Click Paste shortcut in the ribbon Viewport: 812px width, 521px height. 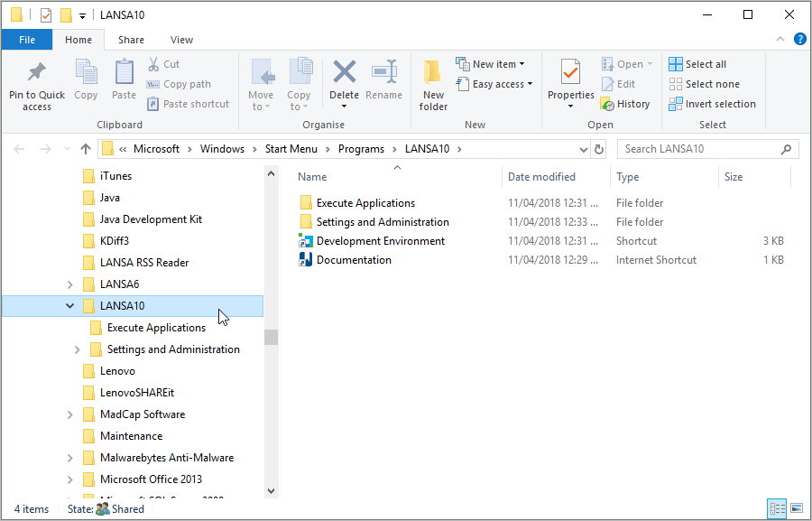pos(188,104)
